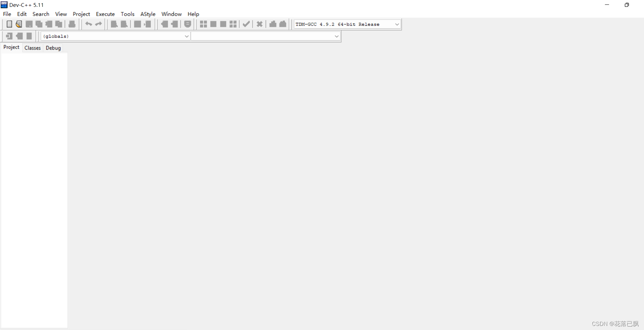Click the Close All files toolbar icon
644x330 pixels.
(x=59, y=24)
